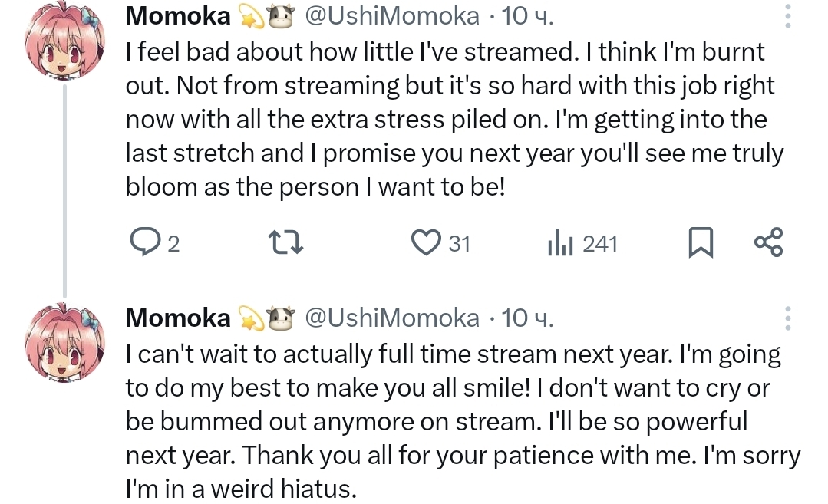Open more options for the first tweet
828x504 pixels.
pyautogui.click(x=789, y=15)
